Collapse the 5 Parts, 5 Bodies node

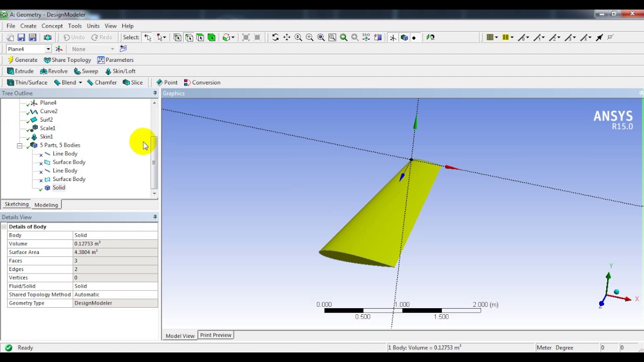coord(20,145)
